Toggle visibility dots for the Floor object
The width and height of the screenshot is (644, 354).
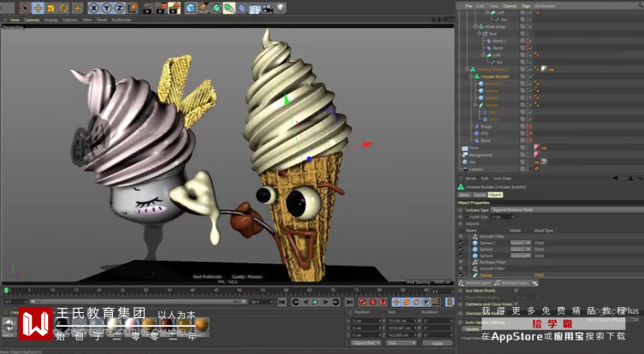529,148
